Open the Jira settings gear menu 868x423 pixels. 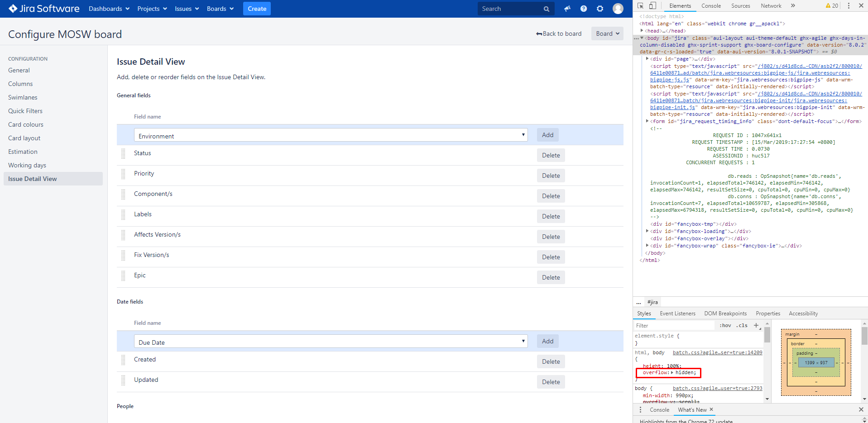pos(600,9)
